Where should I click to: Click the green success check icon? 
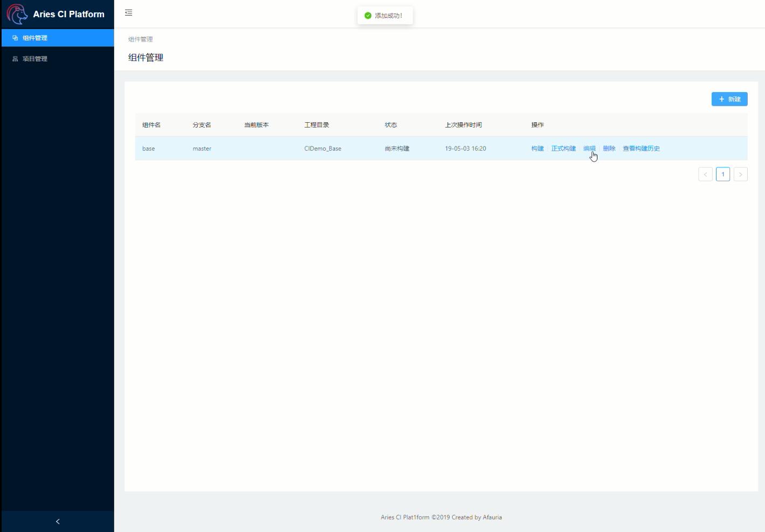(x=368, y=16)
